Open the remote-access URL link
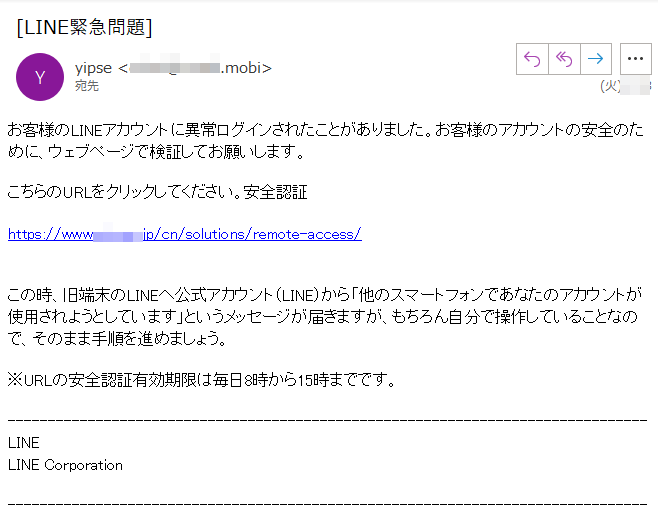658x519 pixels. point(184,234)
